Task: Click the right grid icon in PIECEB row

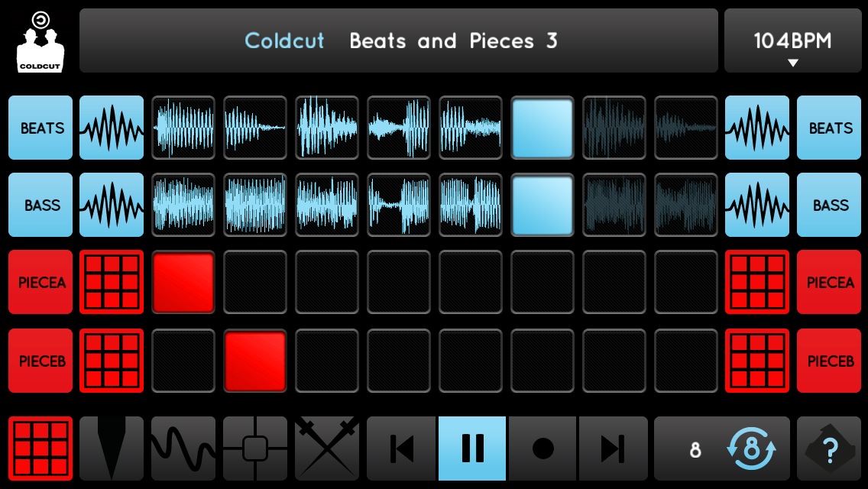Action: (x=757, y=361)
